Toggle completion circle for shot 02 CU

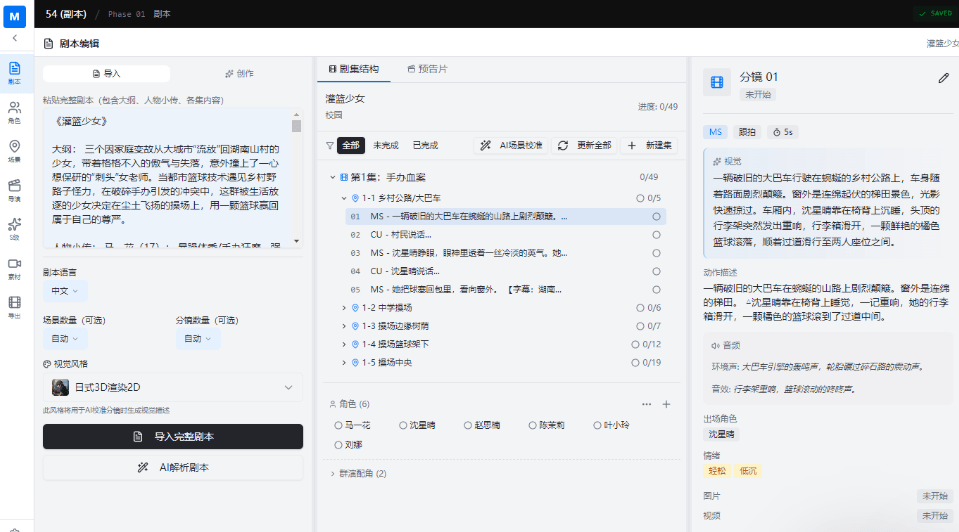tap(656, 234)
